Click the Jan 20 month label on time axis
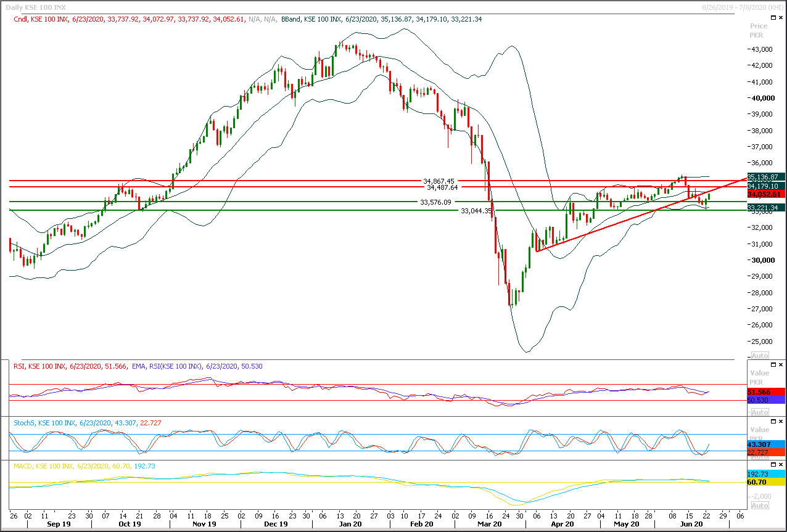Viewport: 787px width, 532px height. (x=350, y=524)
